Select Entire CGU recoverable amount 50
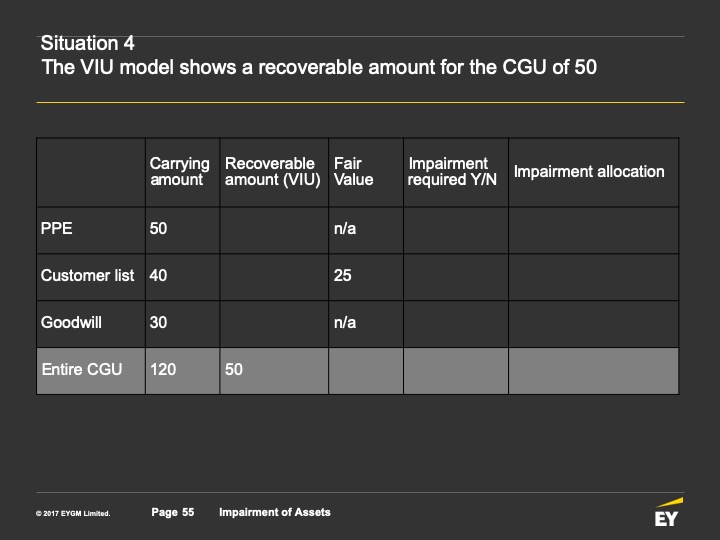 (x=233, y=369)
